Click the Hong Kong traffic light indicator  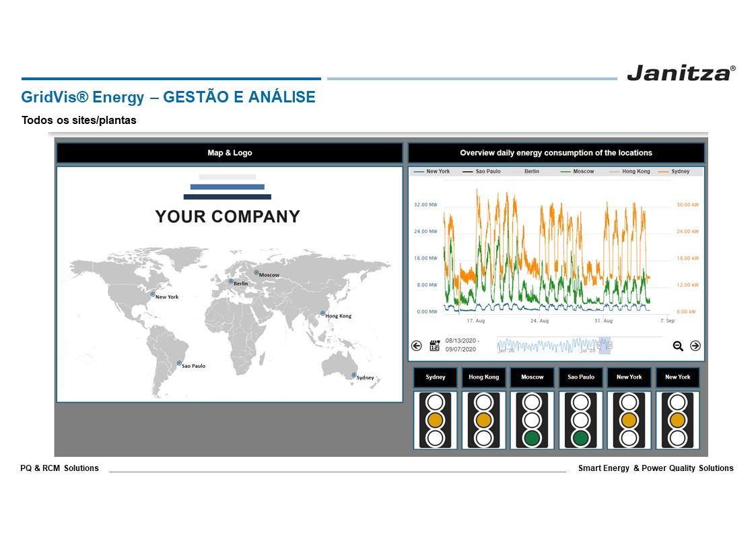coord(483,420)
